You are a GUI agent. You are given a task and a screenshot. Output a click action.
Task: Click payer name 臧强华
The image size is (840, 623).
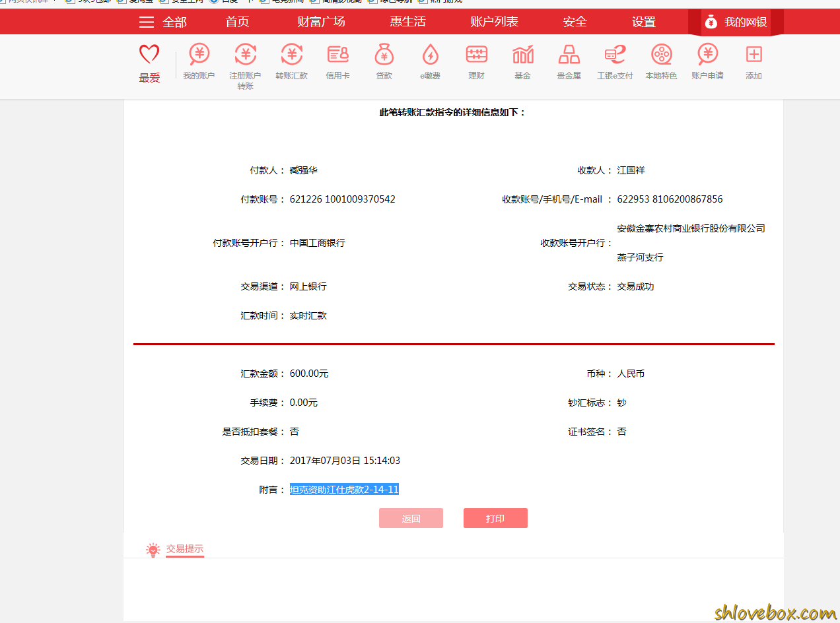coord(303,170)
